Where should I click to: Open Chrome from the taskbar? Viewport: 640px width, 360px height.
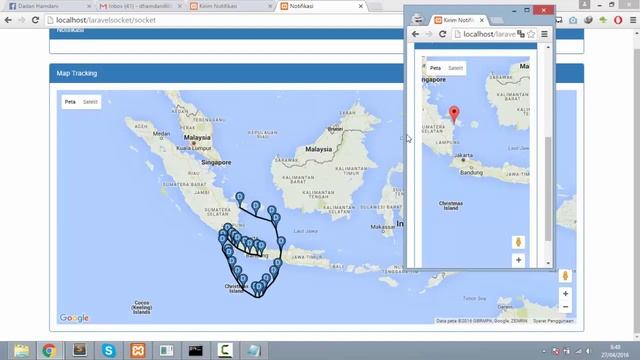49,351
